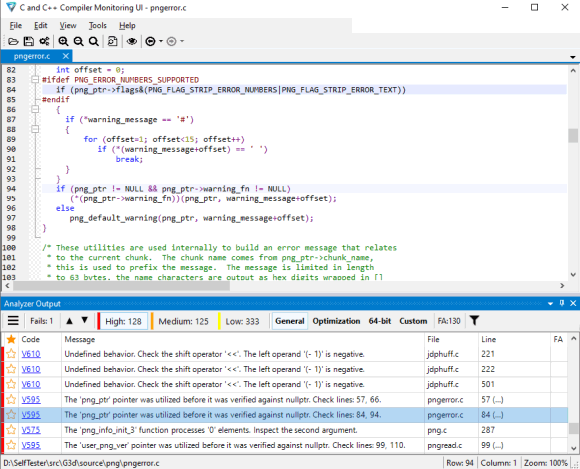Toggle the High: 128 severity filter
The height and width of the screenshot is (469, 580).
click(x=123, y=321)
